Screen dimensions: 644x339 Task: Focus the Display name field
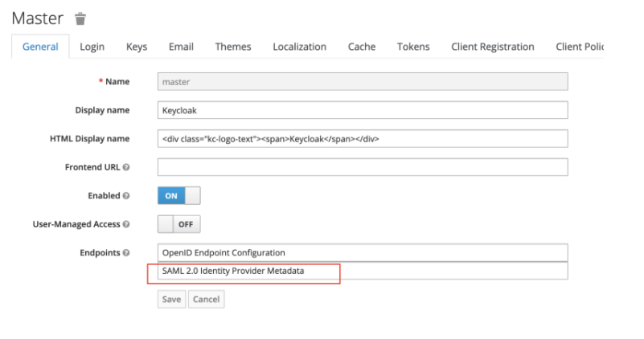[363, 110]
